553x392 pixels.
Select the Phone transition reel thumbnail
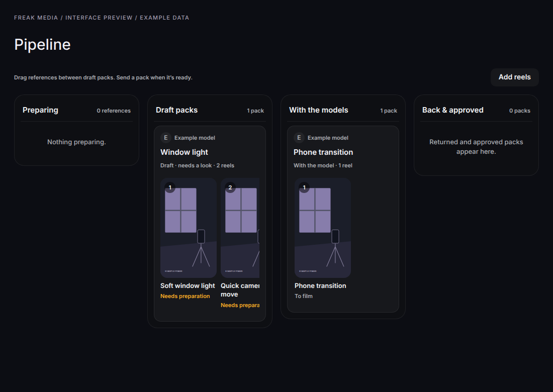click(323, 228)
